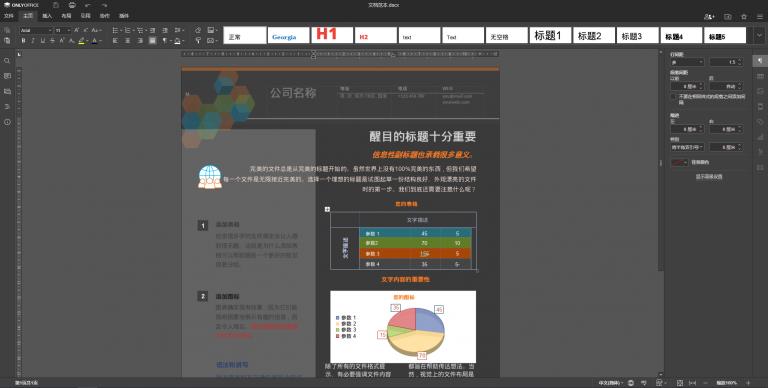Open the manage access rights icon
The image size is (768, 388).
[709, 17]
